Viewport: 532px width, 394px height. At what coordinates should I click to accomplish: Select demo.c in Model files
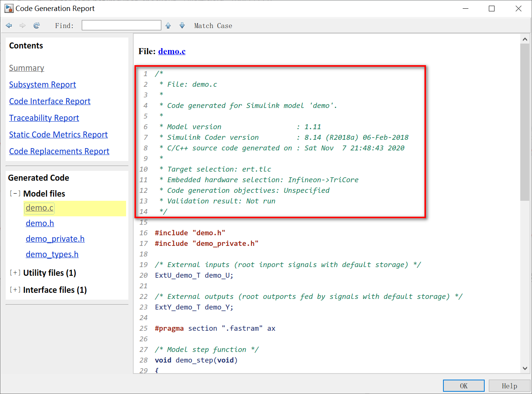click(x=40, y=208)
